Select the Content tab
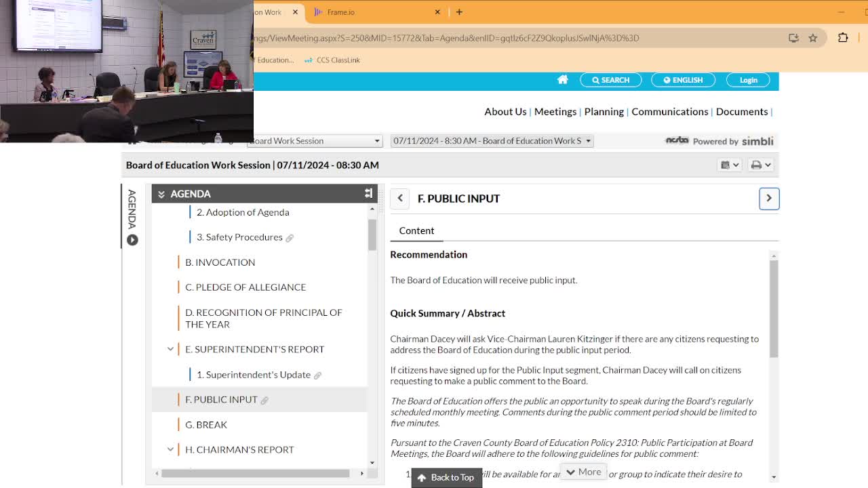 (416, 230)
